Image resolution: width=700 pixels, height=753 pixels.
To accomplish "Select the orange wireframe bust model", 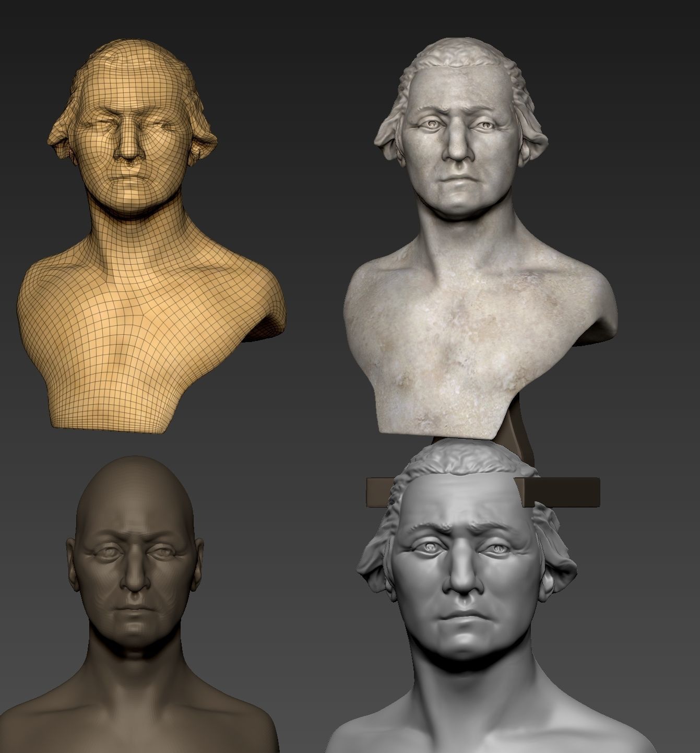I will tap(151, 235).
